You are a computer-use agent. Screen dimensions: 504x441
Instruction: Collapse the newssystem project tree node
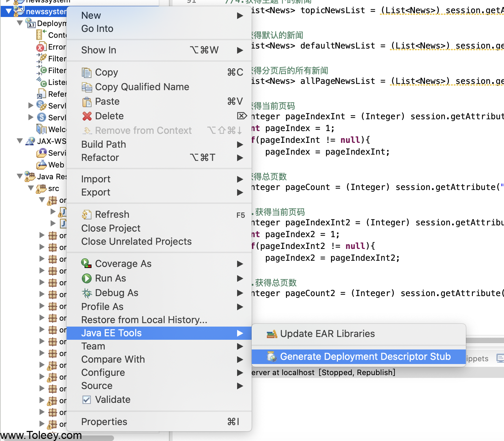[x=9, y=11]
